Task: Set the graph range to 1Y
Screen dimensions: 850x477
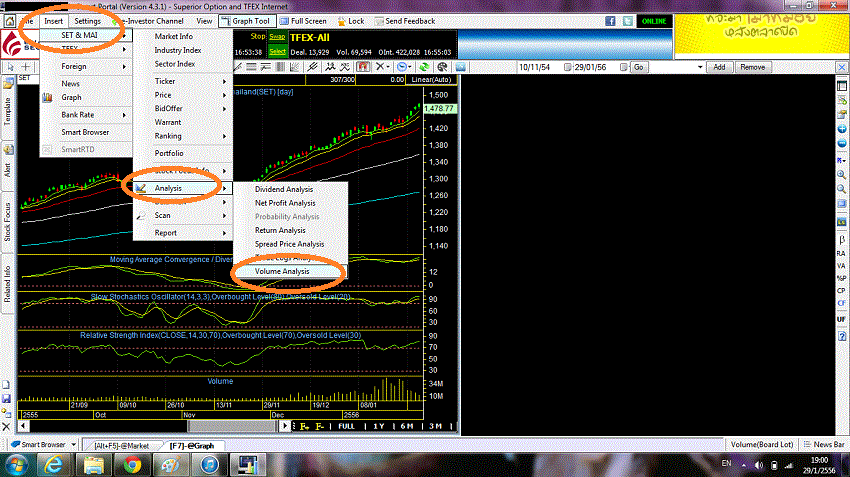Action: (x=379, y=427)
